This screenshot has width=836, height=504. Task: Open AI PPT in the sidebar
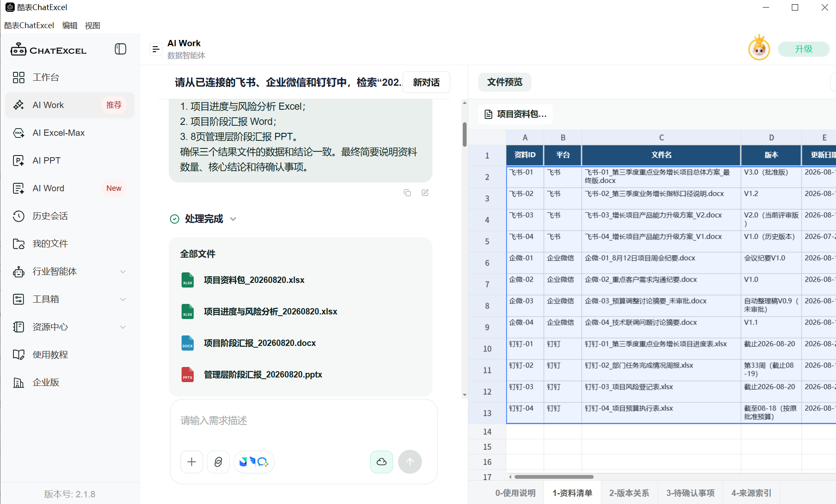point(70,161)
